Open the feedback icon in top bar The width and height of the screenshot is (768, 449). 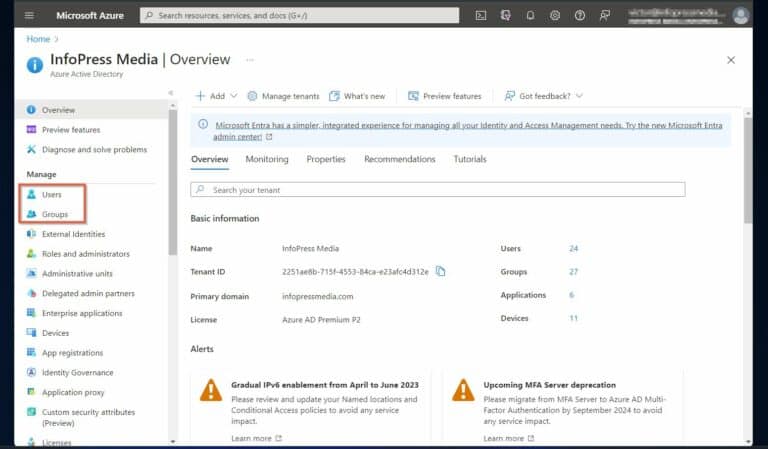(605, 15)
